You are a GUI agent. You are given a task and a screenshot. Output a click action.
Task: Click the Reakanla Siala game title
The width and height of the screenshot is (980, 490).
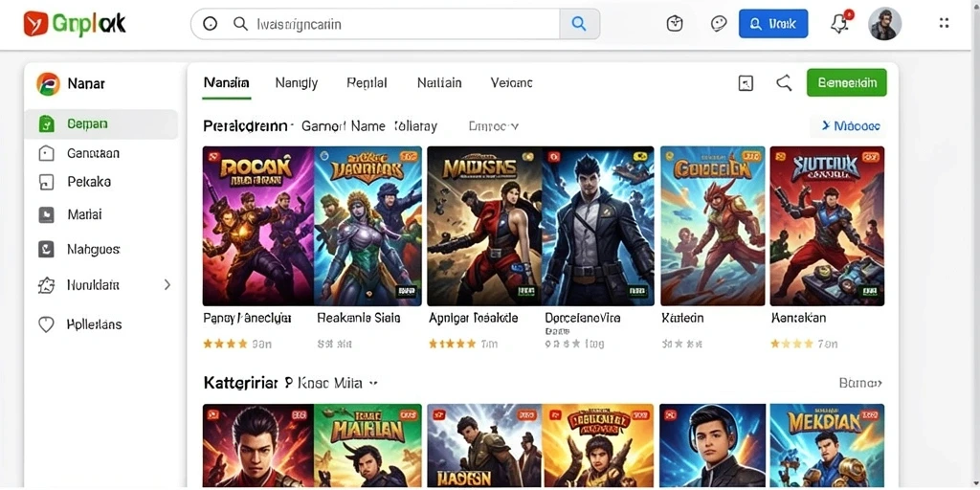[x=359, y=318]
